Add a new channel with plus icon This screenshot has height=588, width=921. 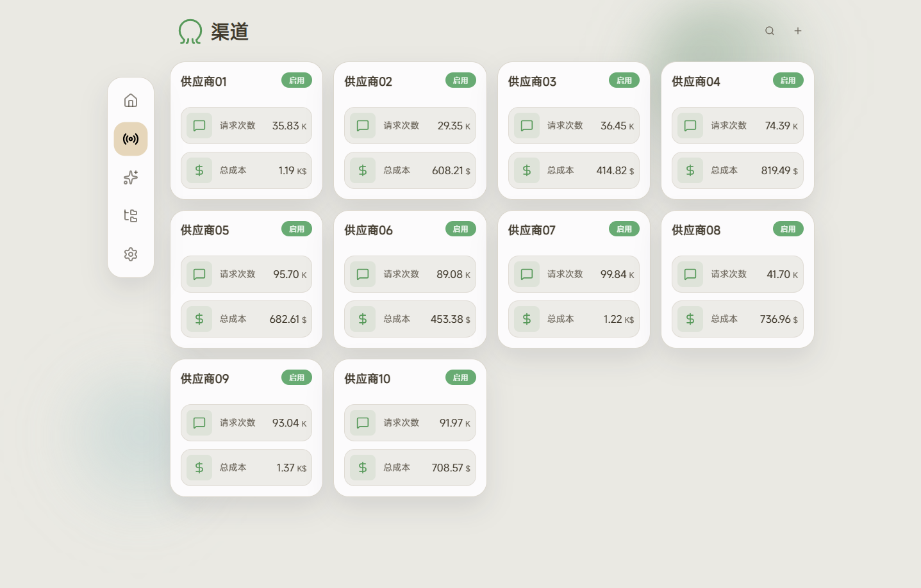pos(798,31)
